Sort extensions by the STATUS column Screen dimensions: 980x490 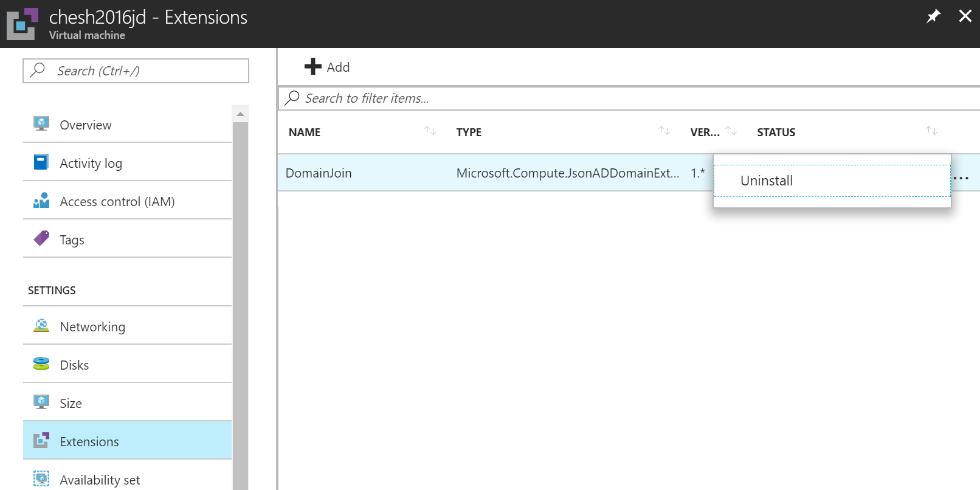931,131
